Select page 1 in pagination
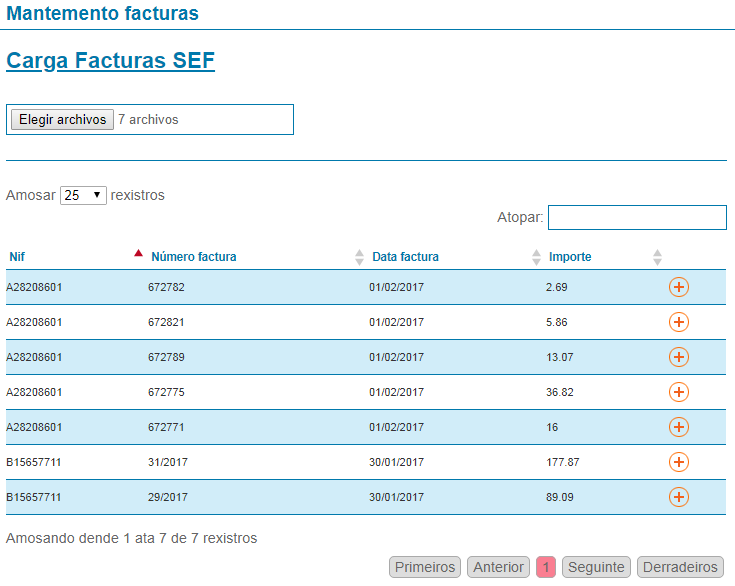 546,567
